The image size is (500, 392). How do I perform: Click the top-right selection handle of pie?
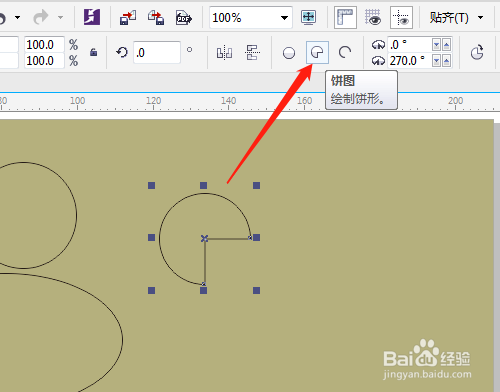point(256,185)
